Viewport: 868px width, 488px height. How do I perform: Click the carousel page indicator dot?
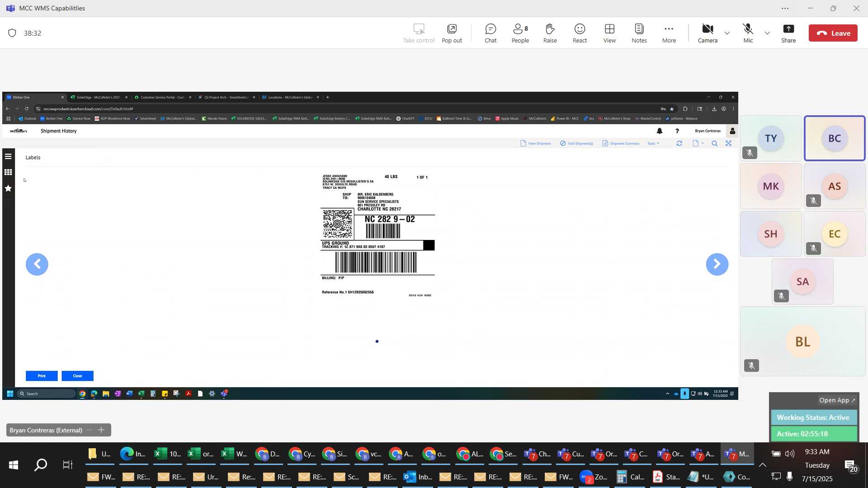(x=377, y=342)
